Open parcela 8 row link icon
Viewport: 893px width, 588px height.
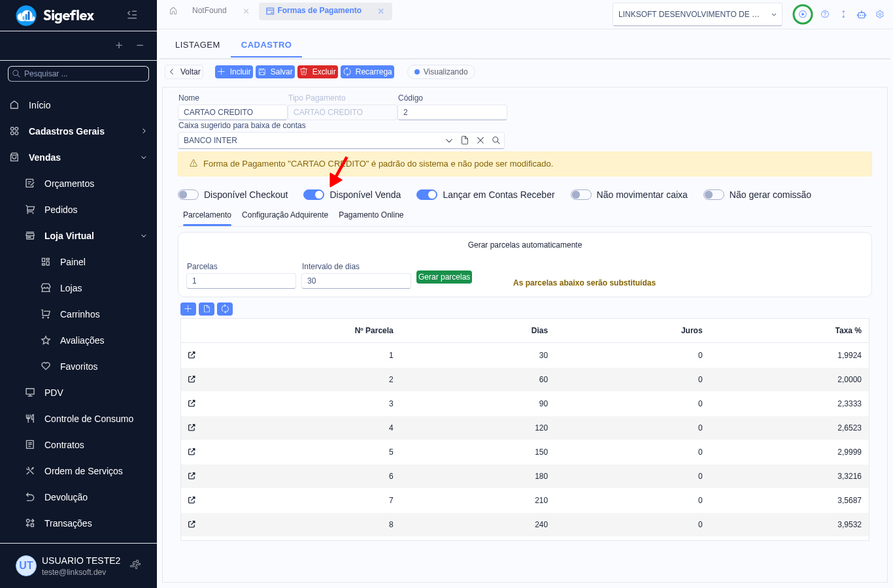[x=192, y=524]
